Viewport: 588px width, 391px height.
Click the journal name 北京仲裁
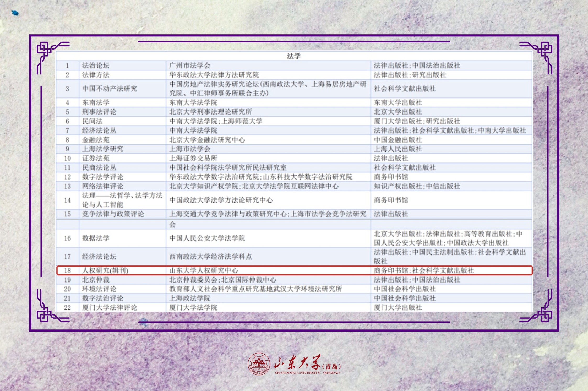pyautogui.click(x=96, y=280)
